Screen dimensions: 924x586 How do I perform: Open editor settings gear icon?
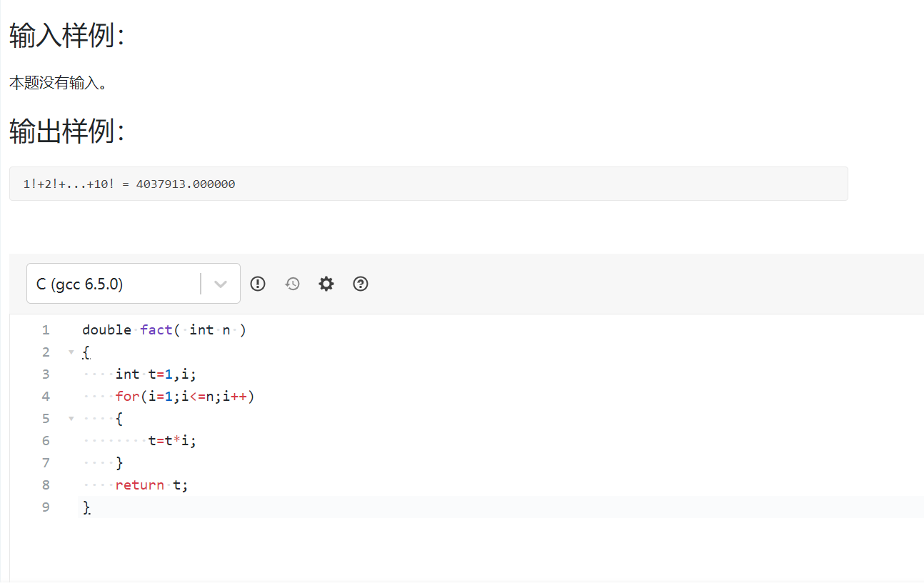326,284
